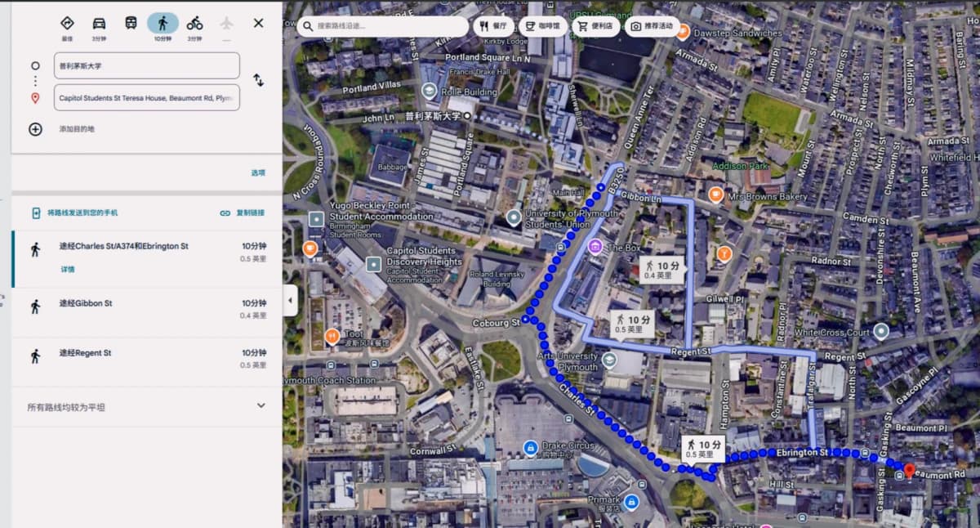Image resolution: width=980 pixels, height=528 pixels.
Task: Click the White Cross Court marker
Action: (x=881, y=331)
